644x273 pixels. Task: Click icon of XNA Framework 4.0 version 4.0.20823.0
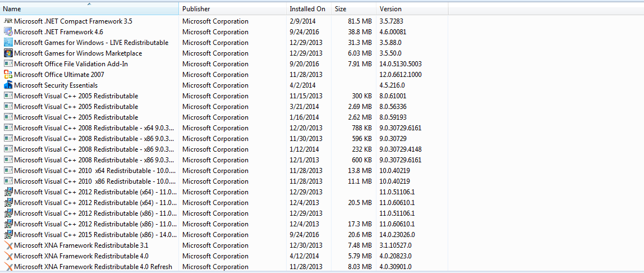tap(8, 256)
